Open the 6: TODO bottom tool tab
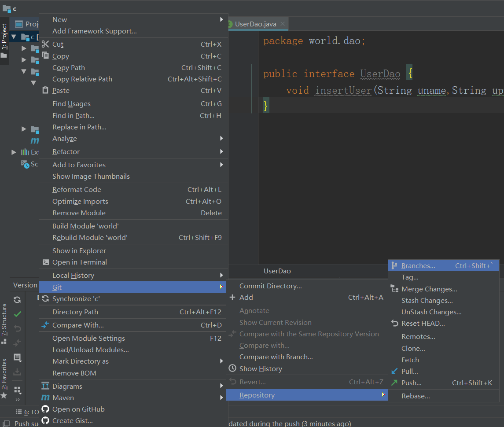504x427 pixels. point(28,412)
